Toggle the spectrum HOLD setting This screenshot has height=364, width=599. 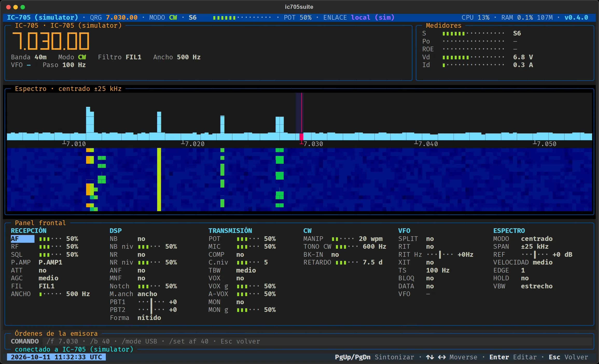525,278
